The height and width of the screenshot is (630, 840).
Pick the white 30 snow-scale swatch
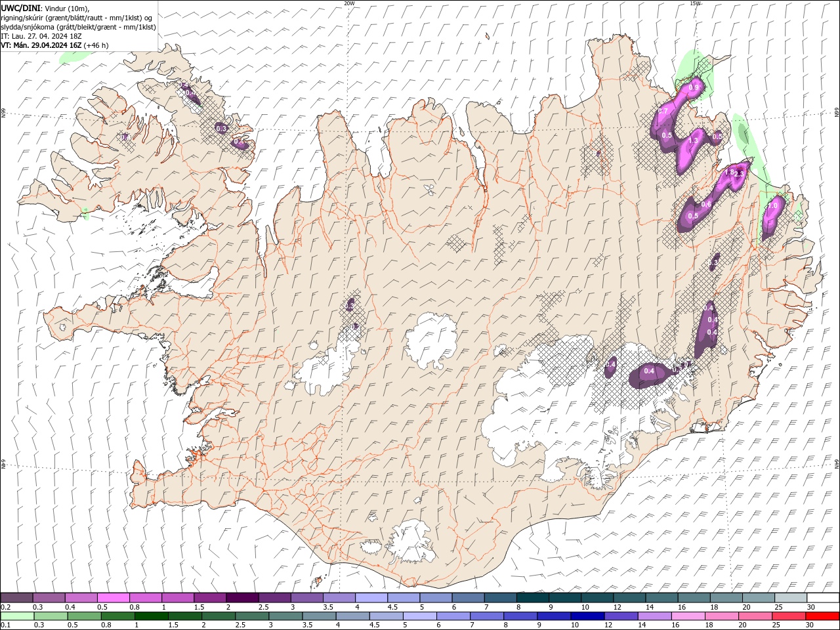(822, 598)
